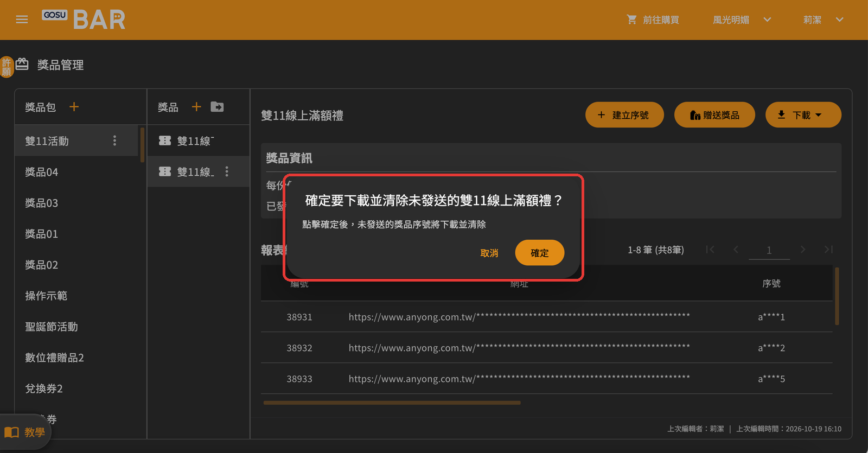868x453 pixels.
Task: Click the move-to-folder icon beside 獎品
Action: point(217,107)
